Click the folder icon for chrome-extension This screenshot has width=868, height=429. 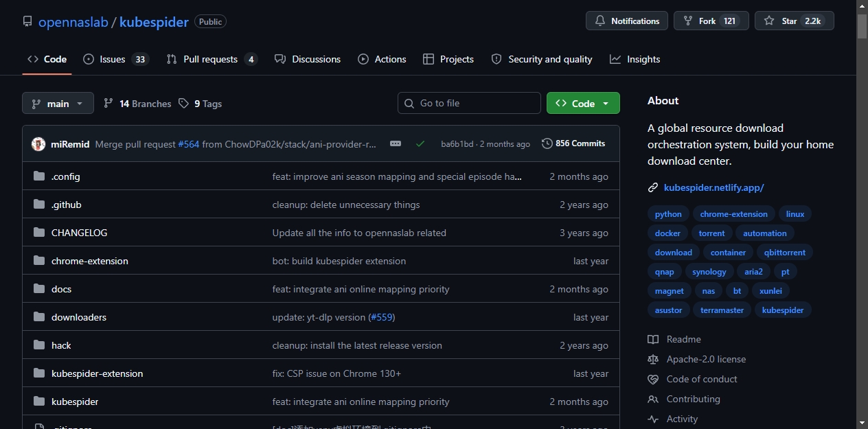[39, 261]
